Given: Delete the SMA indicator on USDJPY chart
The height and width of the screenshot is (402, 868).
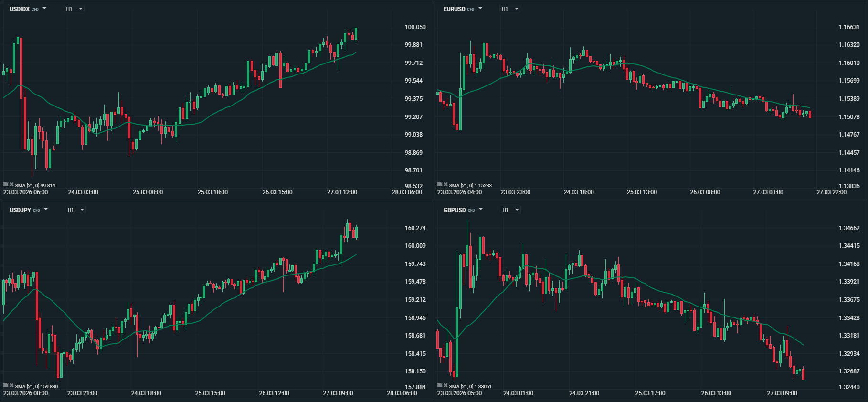Looking at the screenshot, I should [11, 385].
